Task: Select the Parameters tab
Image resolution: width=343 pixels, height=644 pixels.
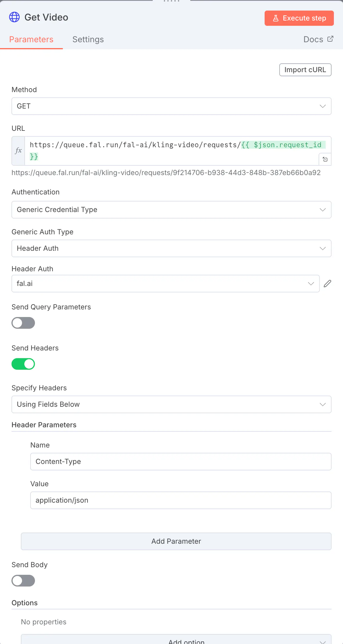Action: [31, 39]
